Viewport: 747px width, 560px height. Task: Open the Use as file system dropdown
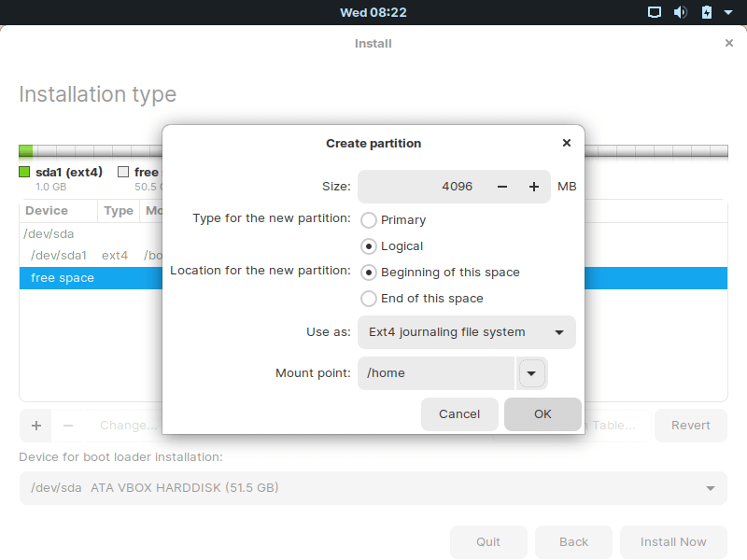(466, 332)
